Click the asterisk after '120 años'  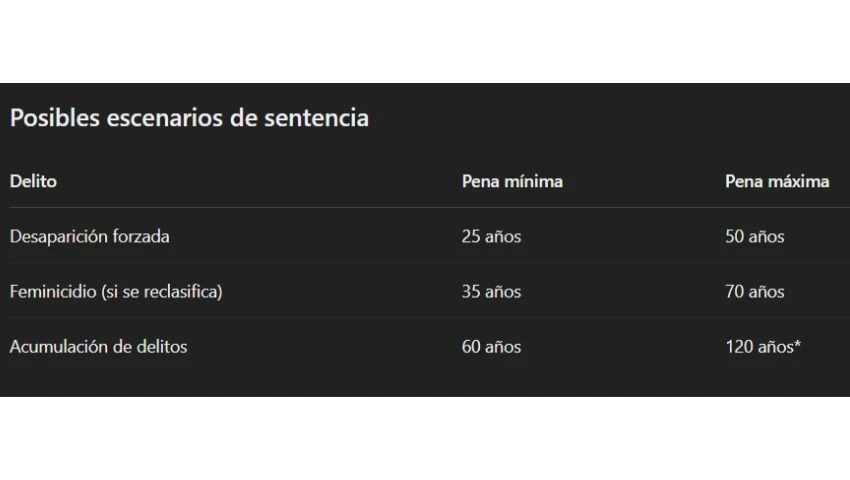pos(797,345)
